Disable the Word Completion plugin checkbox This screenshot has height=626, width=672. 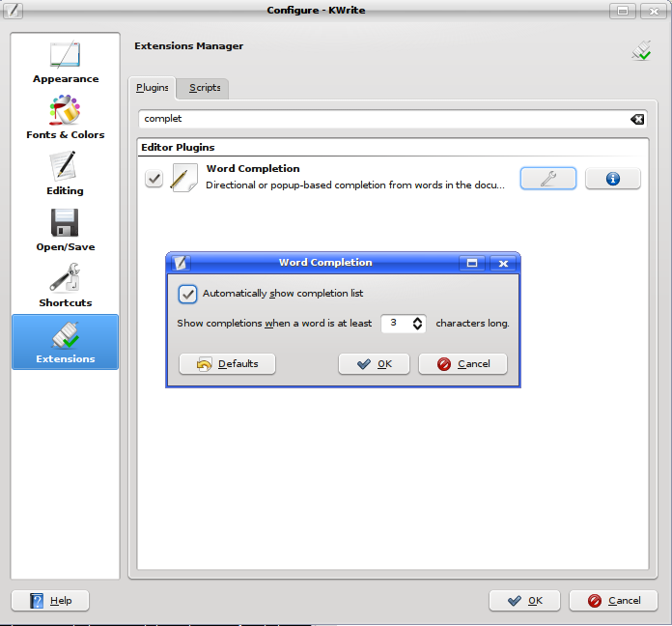click(154, 179)
